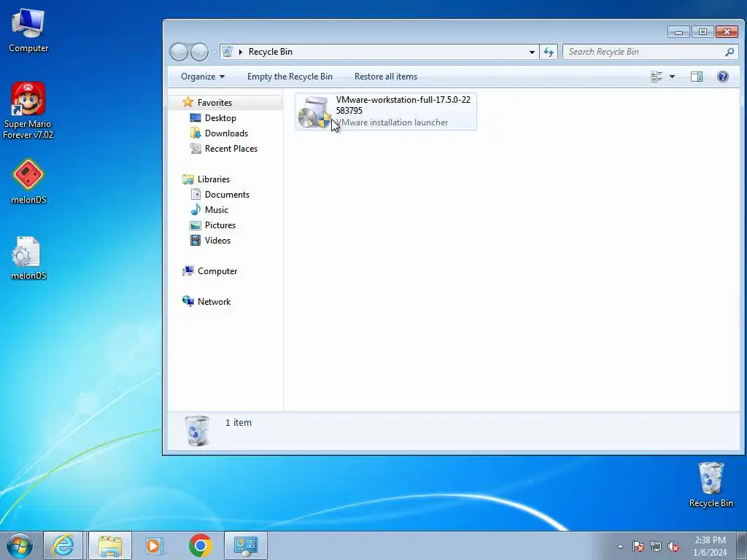This screenshot has height=560, width=747.
Task: Click the VMware-workstation-full-17.5.0 file name
Action: coord(403,105)
